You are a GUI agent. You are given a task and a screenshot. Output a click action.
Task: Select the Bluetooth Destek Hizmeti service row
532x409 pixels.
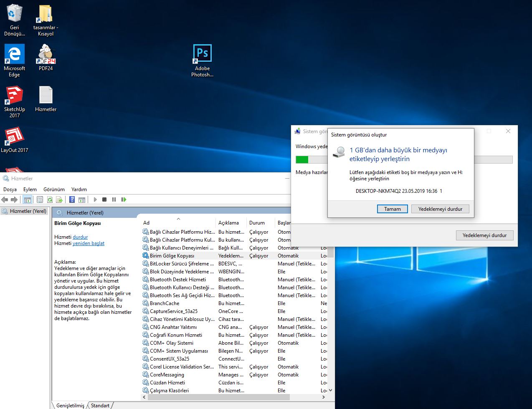click(178, 280)
